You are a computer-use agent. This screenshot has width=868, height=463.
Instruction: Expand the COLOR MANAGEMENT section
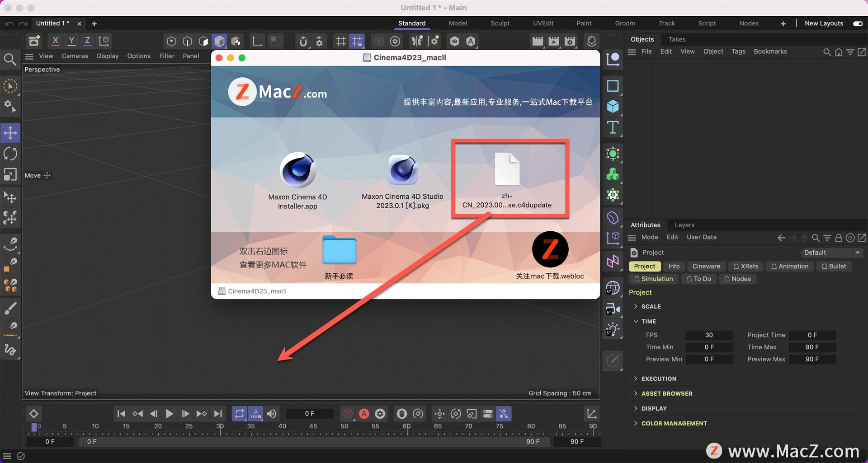[x=636, y=423]
